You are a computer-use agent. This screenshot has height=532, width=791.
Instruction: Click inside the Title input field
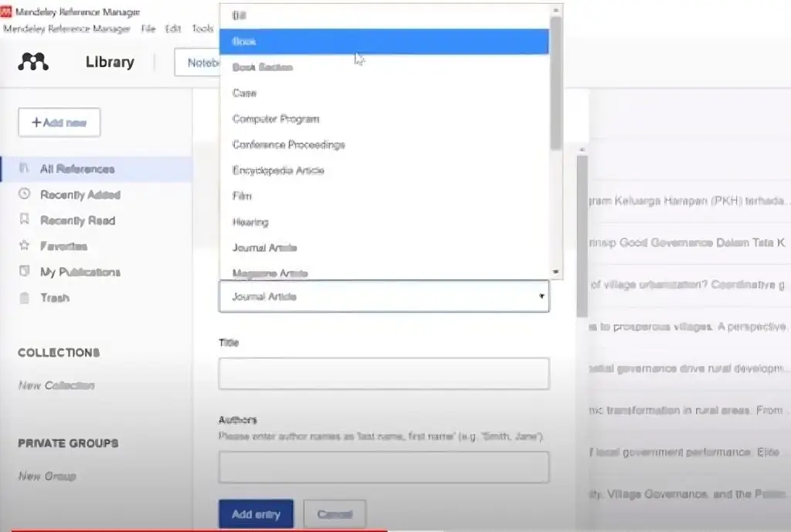pyautogui.click(x=383, y=374)
